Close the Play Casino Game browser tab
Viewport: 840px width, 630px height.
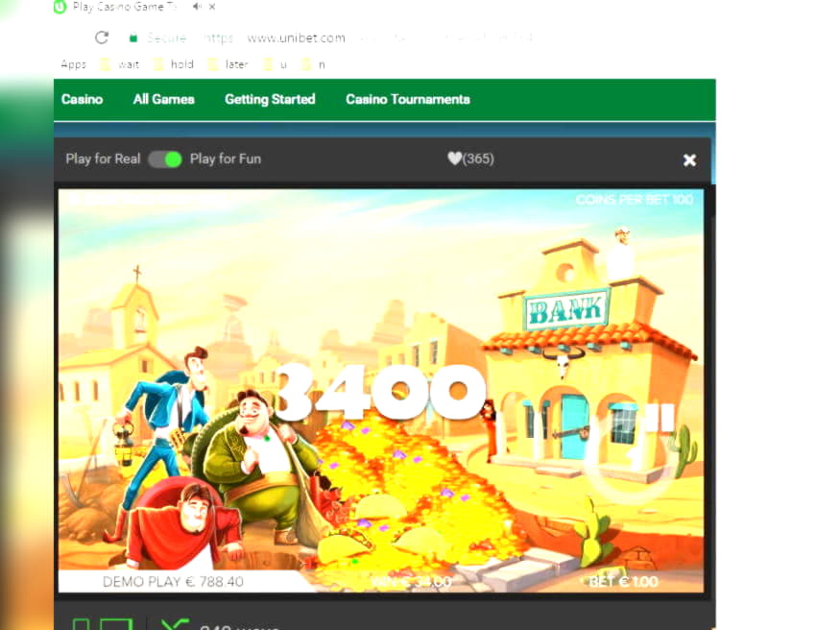(x=212, y=7)
